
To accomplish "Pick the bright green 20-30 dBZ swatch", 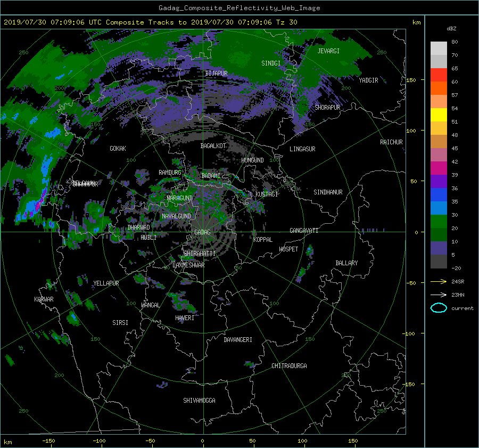I will click(439, 222).
